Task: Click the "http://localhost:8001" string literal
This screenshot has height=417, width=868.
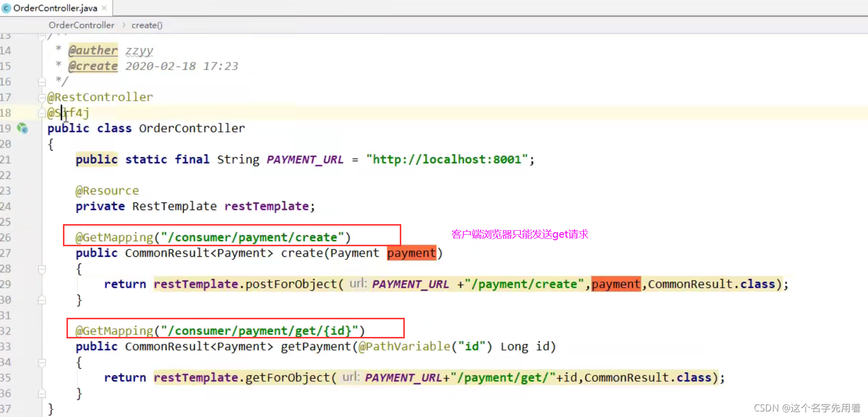Action: (x=447, y=160)
